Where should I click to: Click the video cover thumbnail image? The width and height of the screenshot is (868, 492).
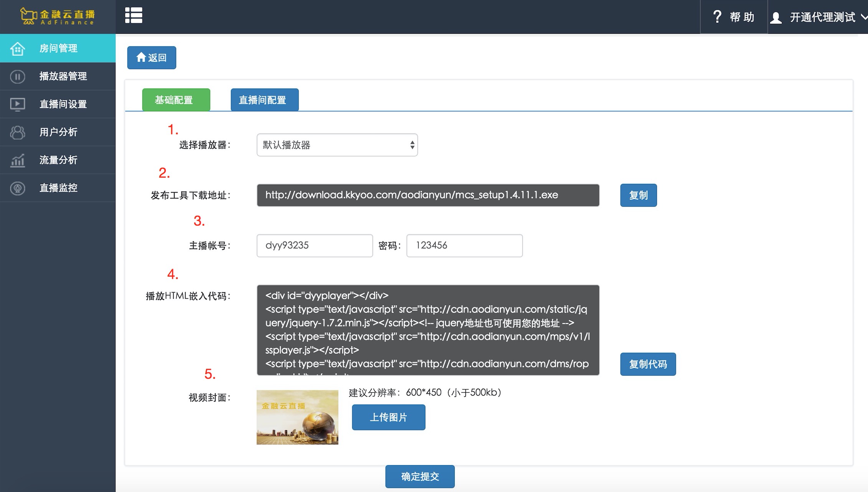coord(297,417)
